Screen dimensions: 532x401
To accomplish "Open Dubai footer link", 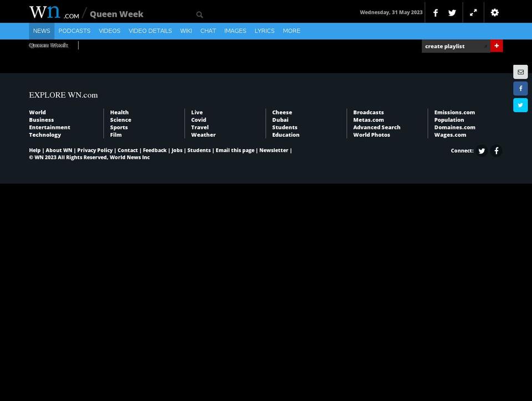I will click(x=280, y=120).
